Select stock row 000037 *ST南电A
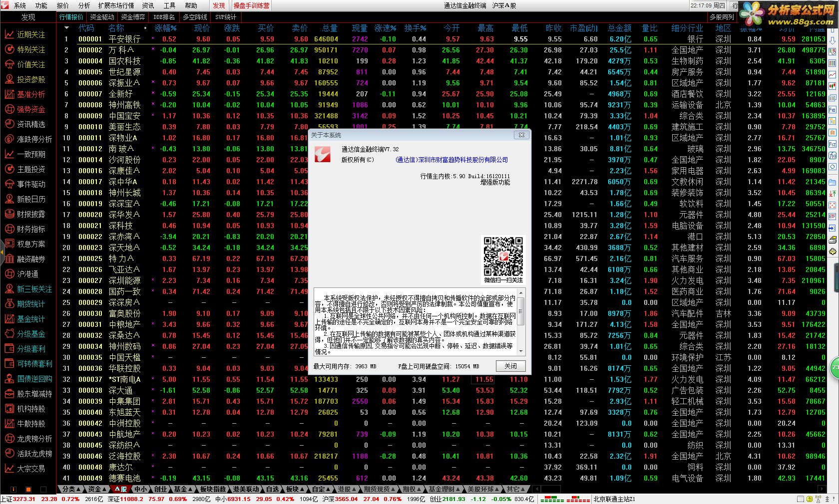839x504 pixels. 442,379
